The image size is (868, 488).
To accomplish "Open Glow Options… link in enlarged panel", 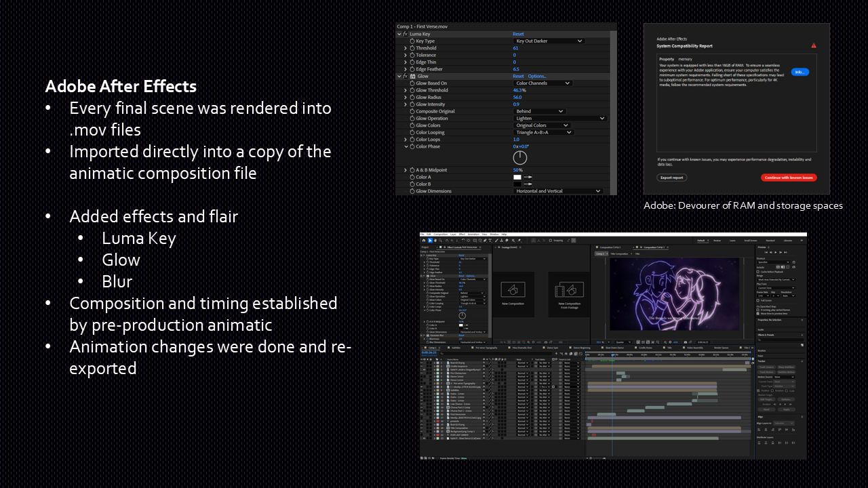I will click(537, 77).
